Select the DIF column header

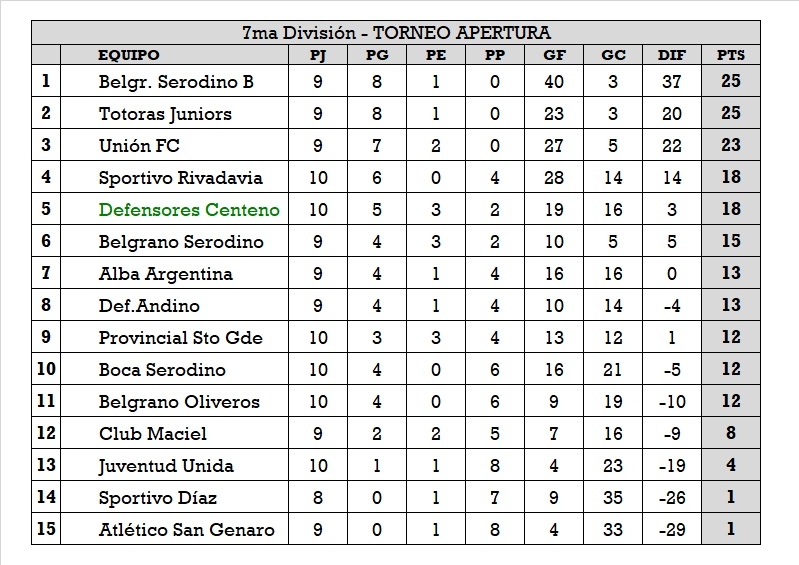pyautogui.click(x=672, y=56)
